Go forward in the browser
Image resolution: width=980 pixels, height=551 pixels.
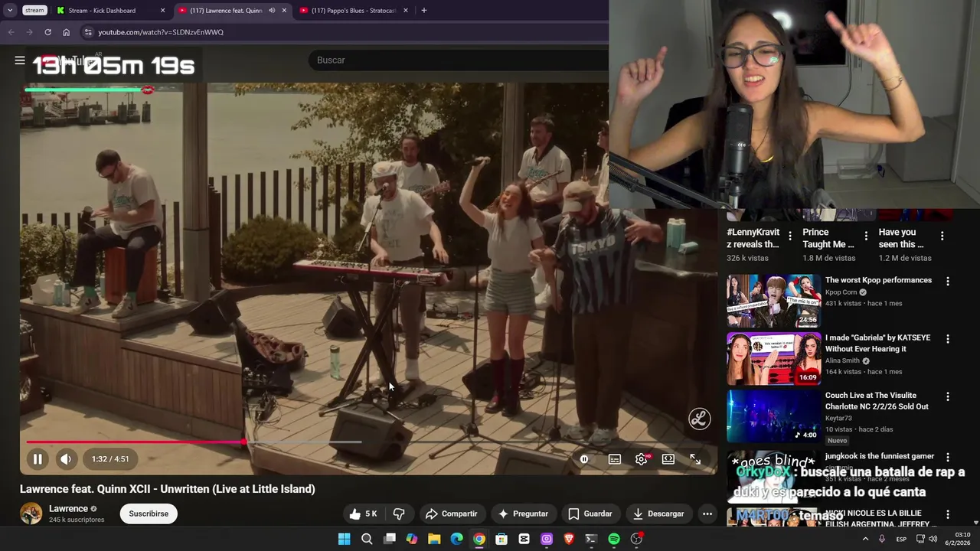tap(29, 32)
